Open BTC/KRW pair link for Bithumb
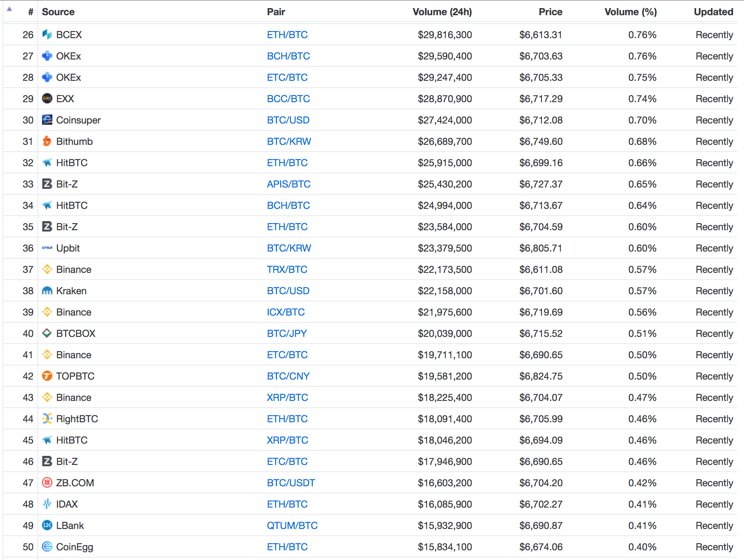Viewport: 744px width, 560px height. pyautogui.click(x=289, y=141)
